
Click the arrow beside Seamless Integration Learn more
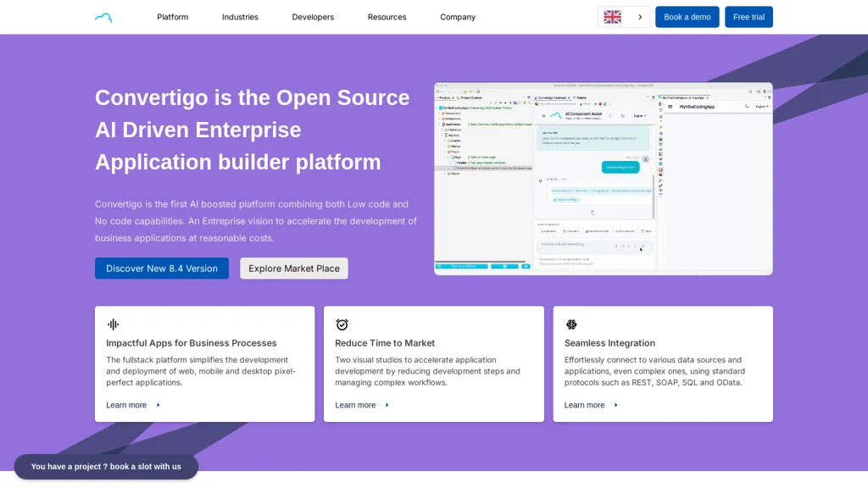(x=615, y=405)
